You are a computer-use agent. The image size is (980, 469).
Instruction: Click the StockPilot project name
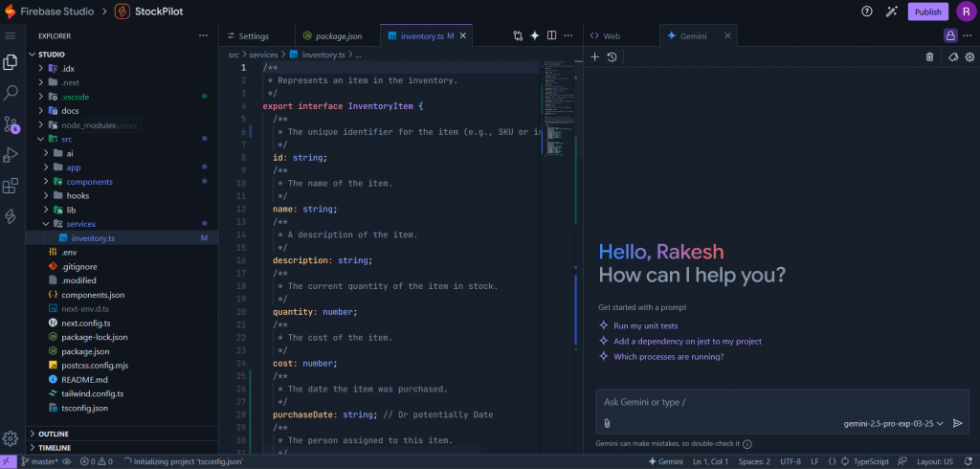(159, 11)
